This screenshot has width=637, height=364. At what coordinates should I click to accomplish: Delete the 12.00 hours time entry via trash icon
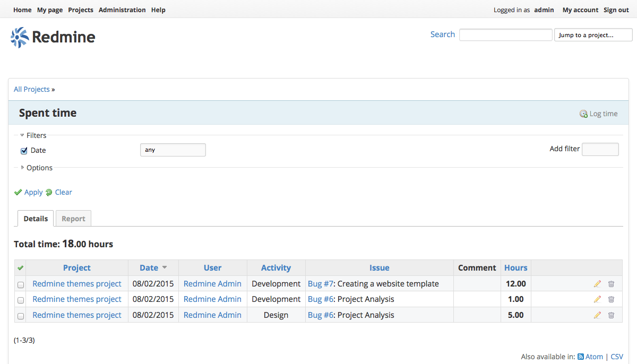(611, 284)
